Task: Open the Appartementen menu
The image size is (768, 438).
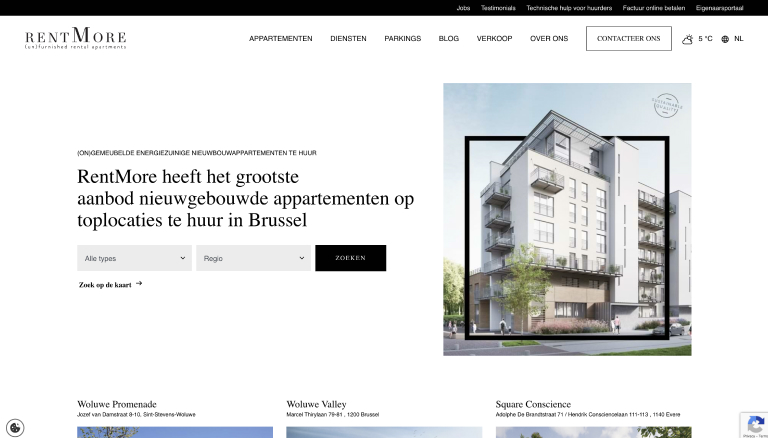Action: [x=281, y=39]
